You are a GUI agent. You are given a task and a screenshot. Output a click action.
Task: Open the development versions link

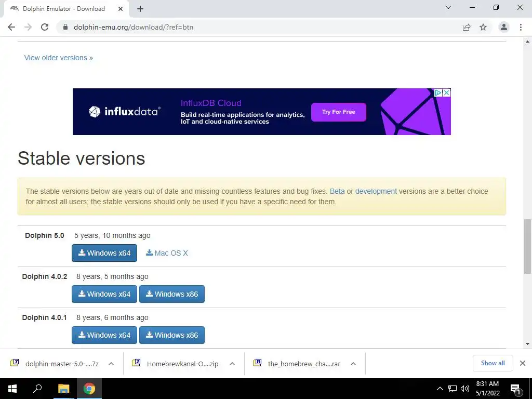[x=376, y=191]
